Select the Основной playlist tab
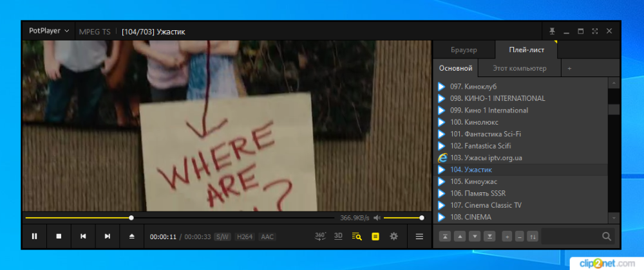The image size is (644, 270). click(455, 68)
